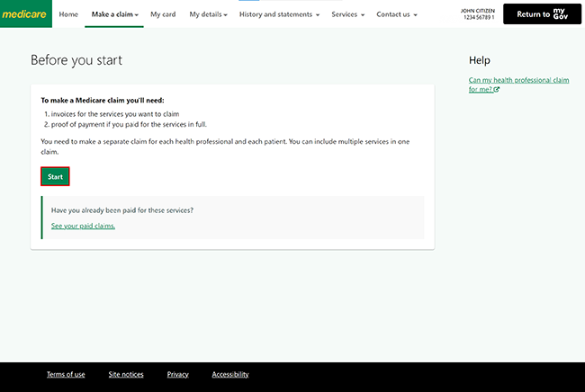Click the external link icon beside 'for me?'
Screen dimensions: 585x392
coord(497,89)
